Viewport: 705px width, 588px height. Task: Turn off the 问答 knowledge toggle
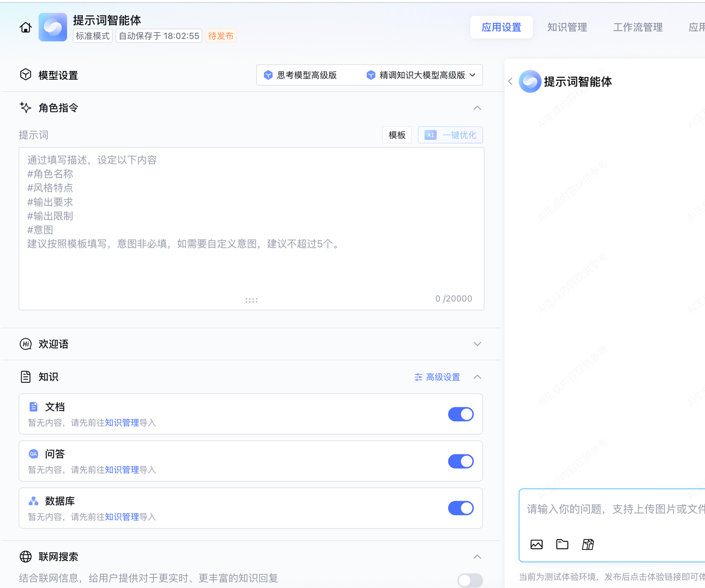tap(460, 461)
